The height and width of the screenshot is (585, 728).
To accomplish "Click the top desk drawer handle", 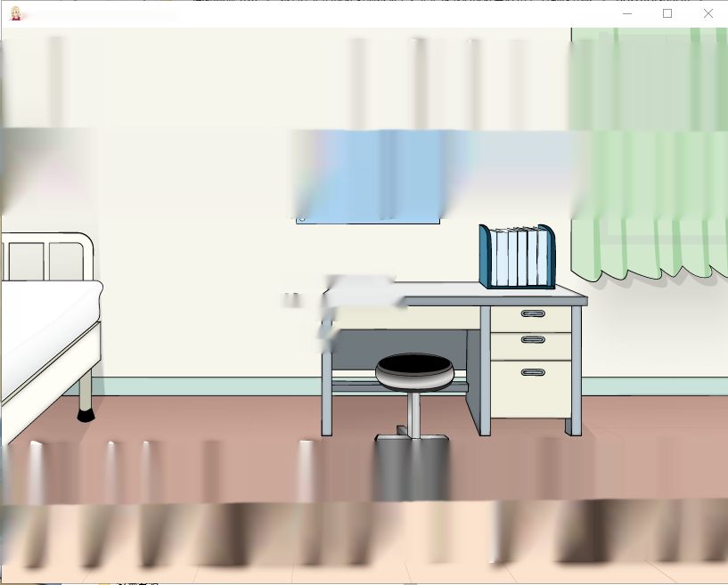I will 533,313.
